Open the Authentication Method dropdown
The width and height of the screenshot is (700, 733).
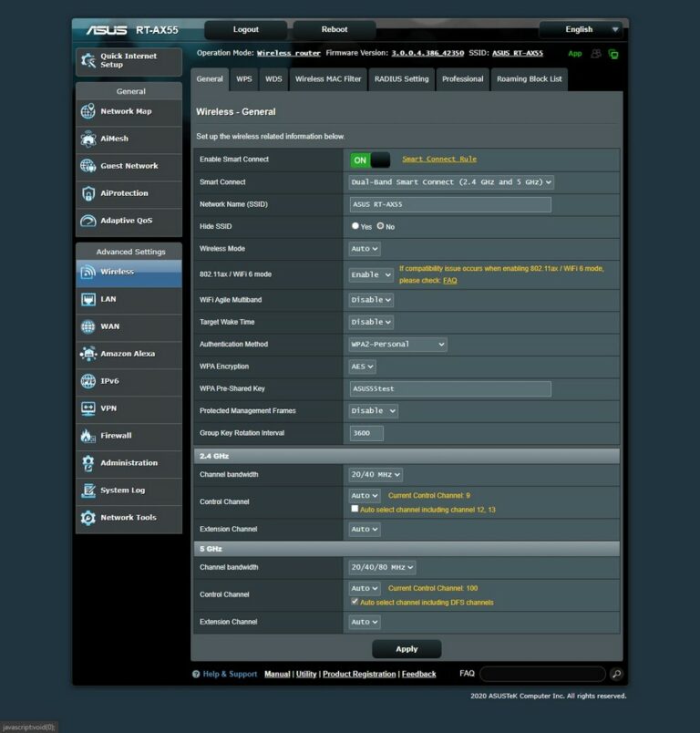(397, 345)
